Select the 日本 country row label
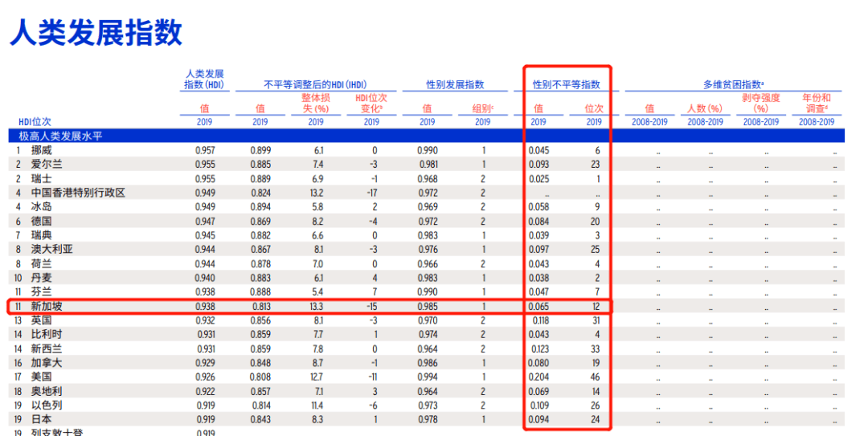868x436 pixels. [x=42, y=419]
